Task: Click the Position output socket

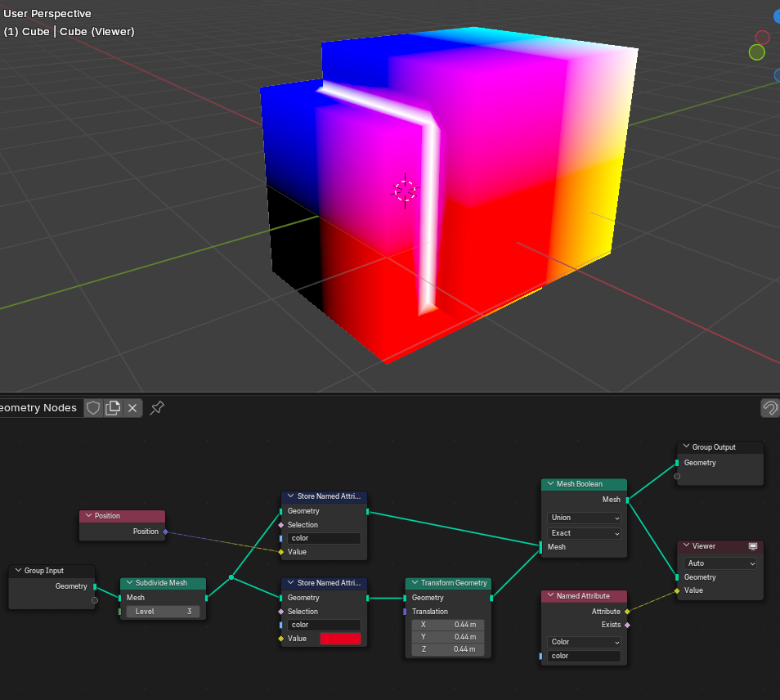Action: (166, 532)
